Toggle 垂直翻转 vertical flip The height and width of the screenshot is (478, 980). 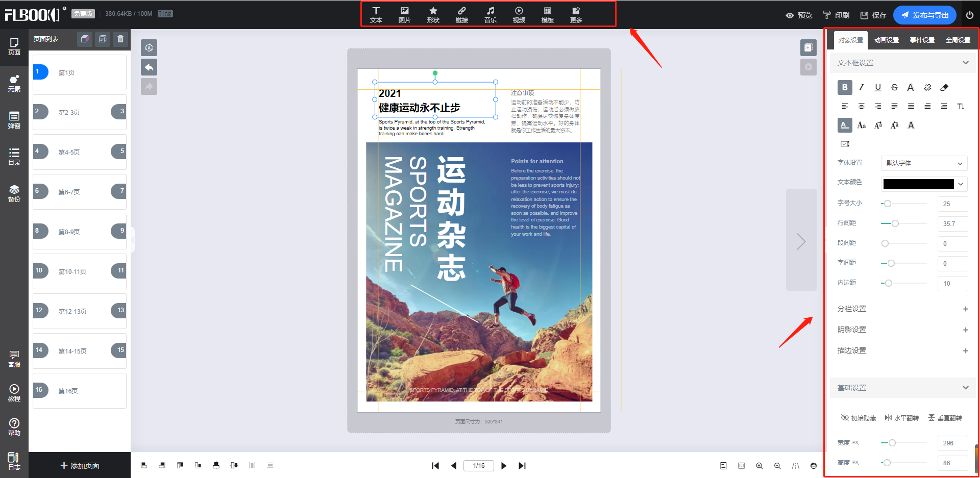coord(945,418)
